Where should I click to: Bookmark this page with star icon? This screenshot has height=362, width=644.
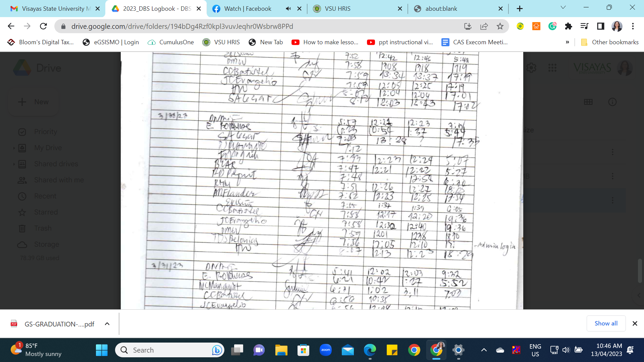click(x=500, y=26)
